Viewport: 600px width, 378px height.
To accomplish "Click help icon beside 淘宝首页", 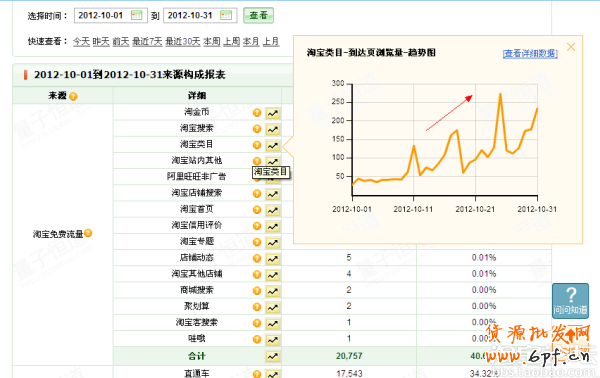I will 257,210.
